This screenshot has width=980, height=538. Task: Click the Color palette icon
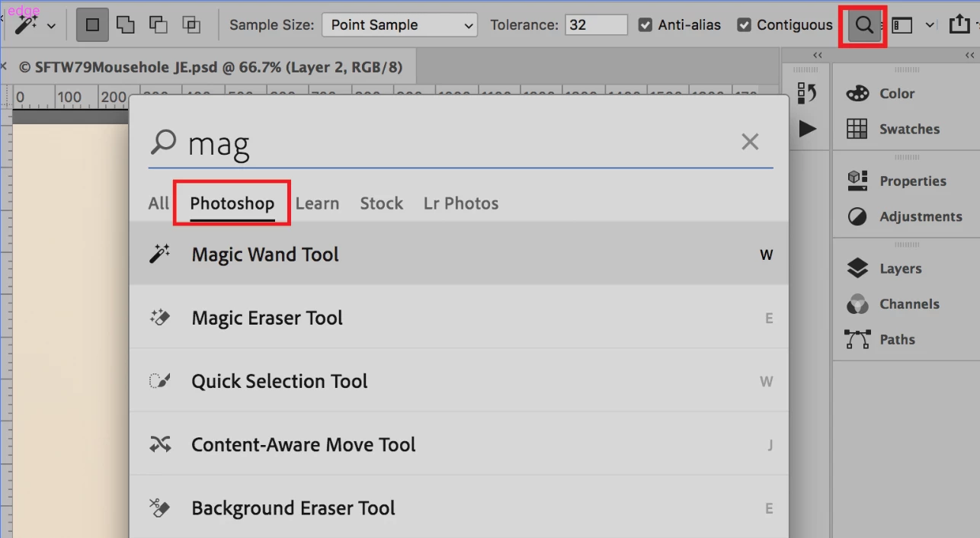pos(857,93)
